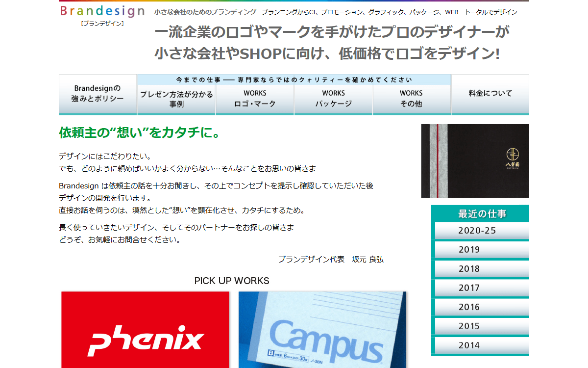588x368 pixels.
Task: Go to WORKS その他 page
Action: (412, 100)
